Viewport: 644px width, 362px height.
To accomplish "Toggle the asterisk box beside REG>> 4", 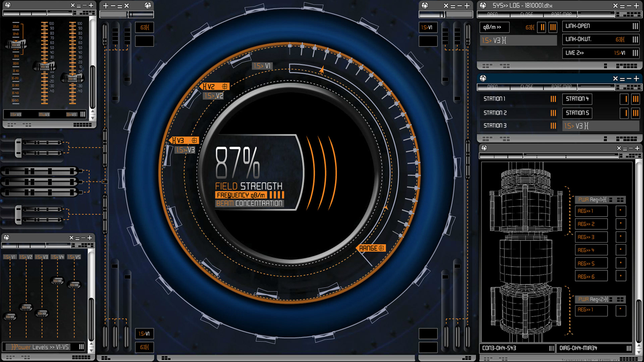I will 621,250.
